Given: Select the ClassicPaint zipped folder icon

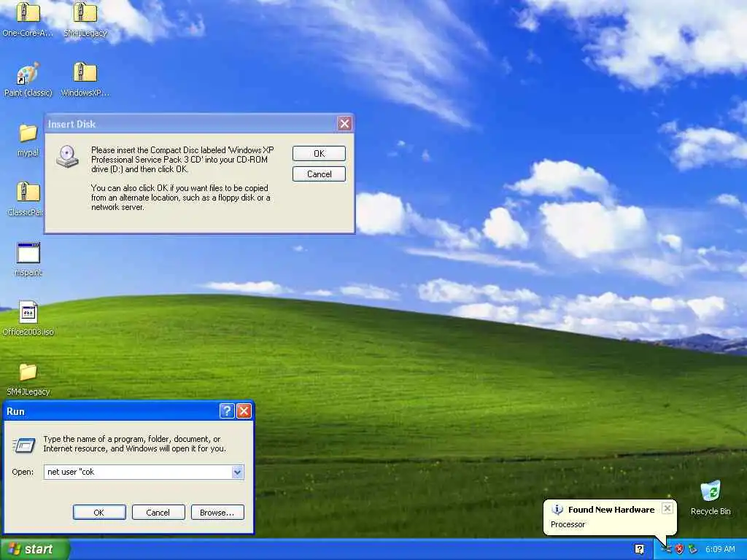Looking at the screenshot, I should (28, 192).
